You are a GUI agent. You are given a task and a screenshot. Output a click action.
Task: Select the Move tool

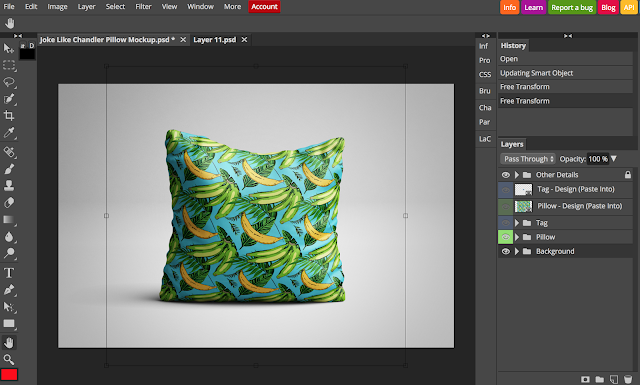click(x=8, y=49)
